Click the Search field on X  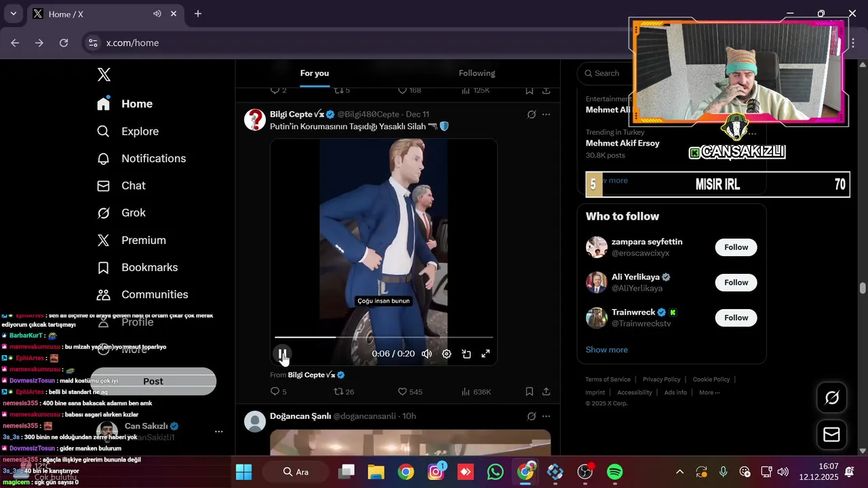tap(606, 73)
